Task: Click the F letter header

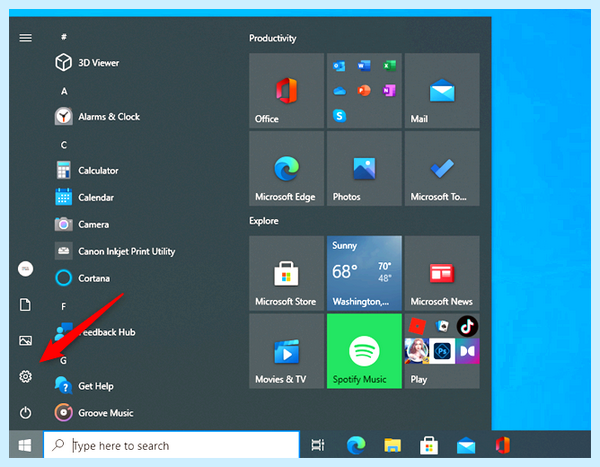Action: tap(64, 307)
